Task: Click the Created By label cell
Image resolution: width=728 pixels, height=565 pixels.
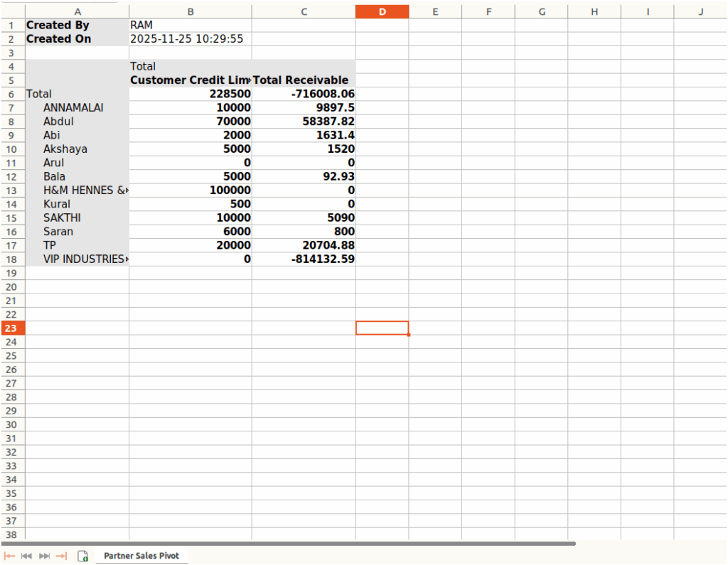Action: click(x=58, y=25)
